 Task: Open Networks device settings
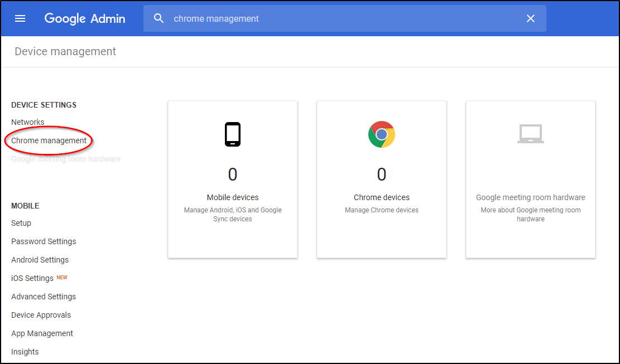(x=28, y=122)
